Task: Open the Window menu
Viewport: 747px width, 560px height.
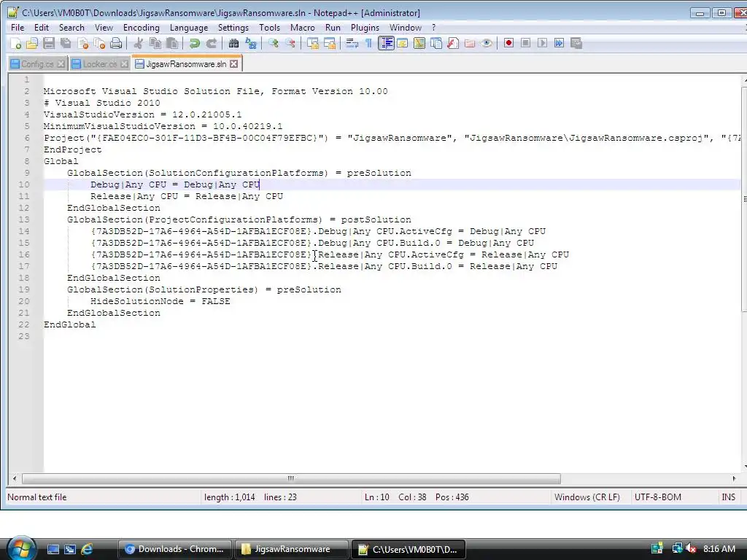Action: 406,28
